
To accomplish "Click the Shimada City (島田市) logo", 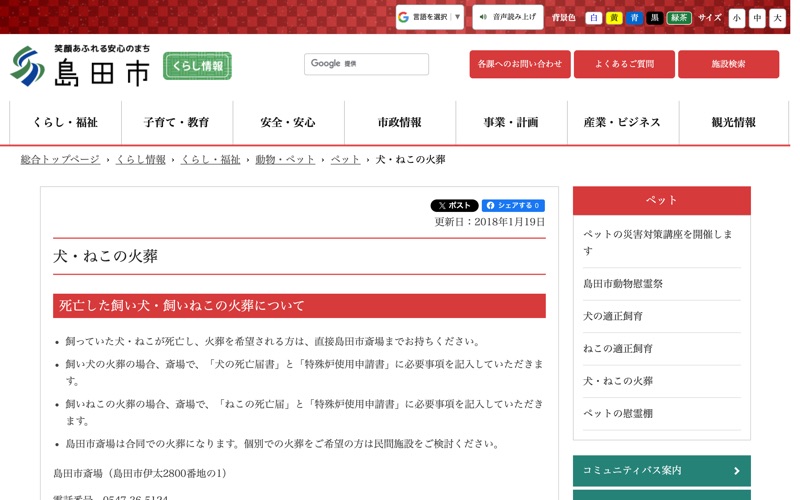I will click(x=80, y=66).
